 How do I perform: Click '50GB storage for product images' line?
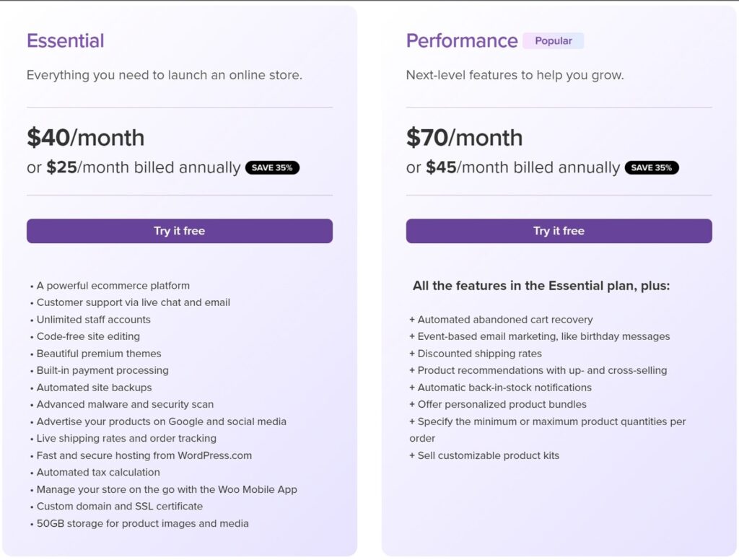[x=139, y=523]
